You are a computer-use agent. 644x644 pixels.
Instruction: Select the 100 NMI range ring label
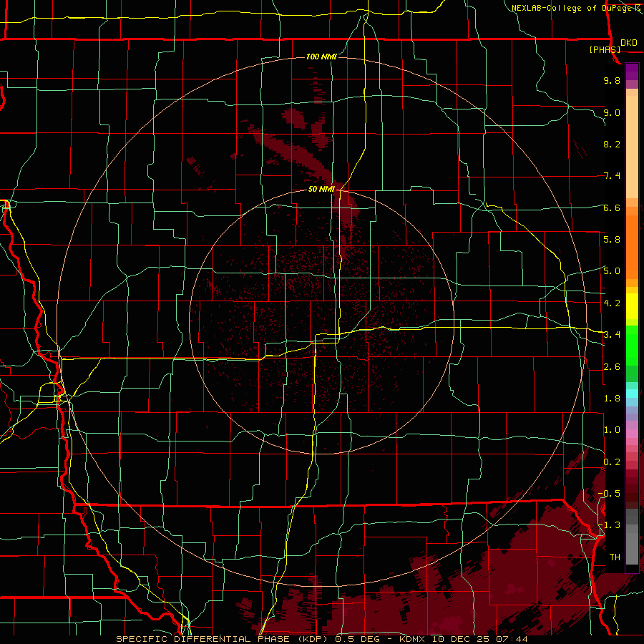tap(321, 57)
